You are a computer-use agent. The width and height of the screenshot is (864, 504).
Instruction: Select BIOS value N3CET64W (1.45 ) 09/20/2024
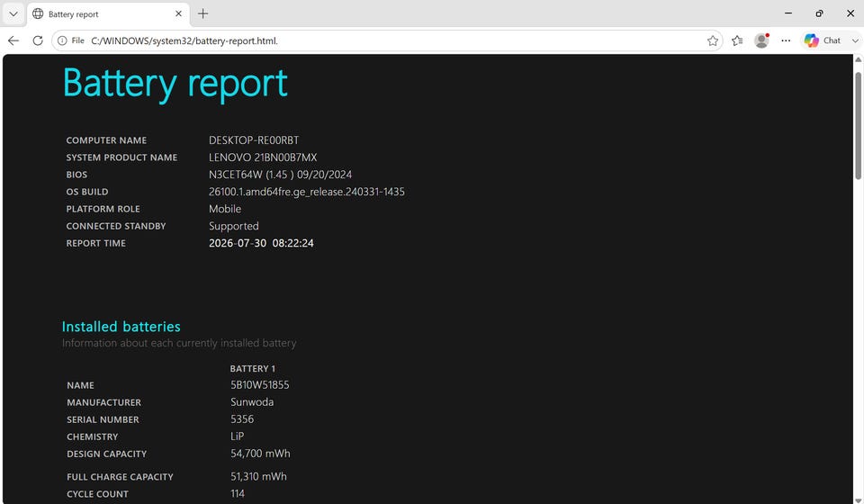(x=280, y=175)
